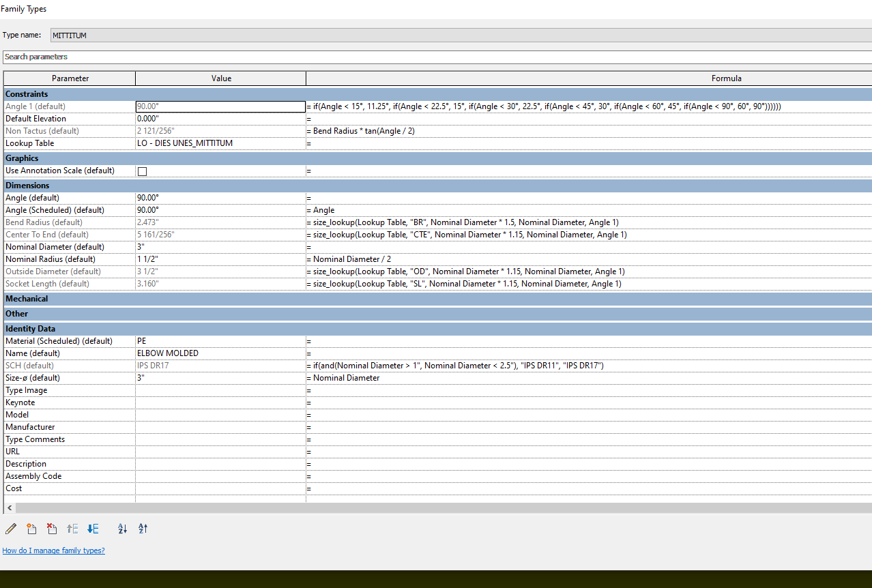The image size is (872, 588).
Task: Toggle the Use Annotation Scale checkbox
Action: click(142, 171)
